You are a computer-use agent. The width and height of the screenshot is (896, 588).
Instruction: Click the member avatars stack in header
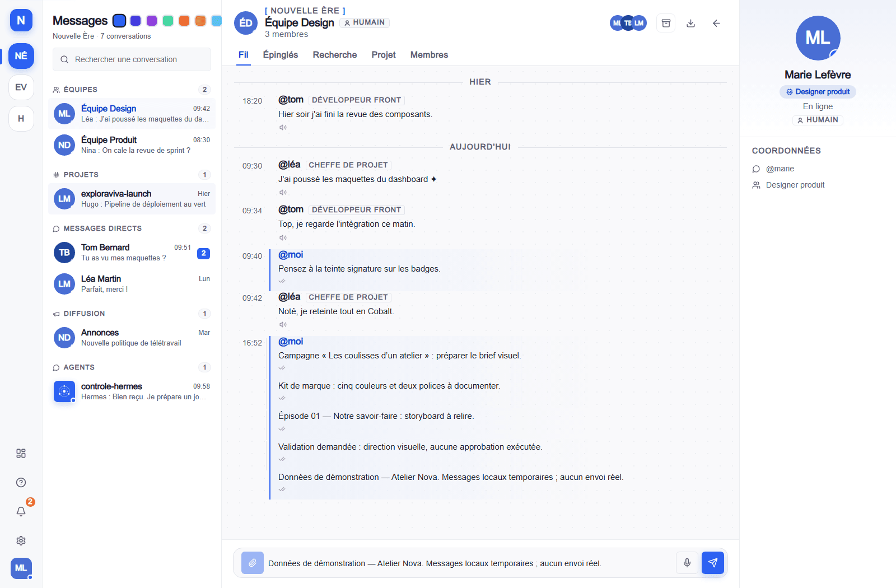(628, 23)
